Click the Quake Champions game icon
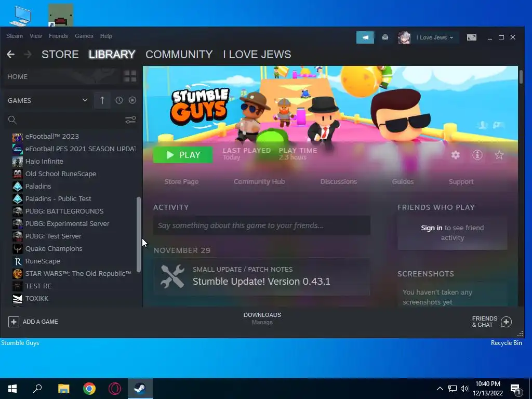Screen dimensions: 532x399 18,249
